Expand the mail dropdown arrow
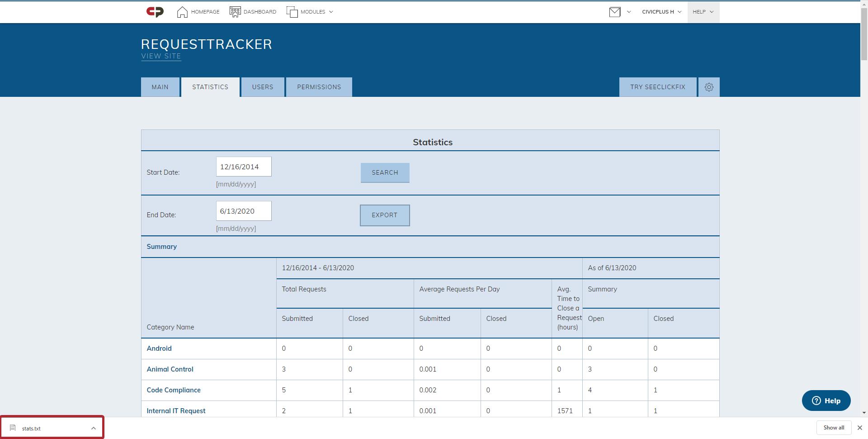Screen dimensions: 868x439 click(629, 12)
